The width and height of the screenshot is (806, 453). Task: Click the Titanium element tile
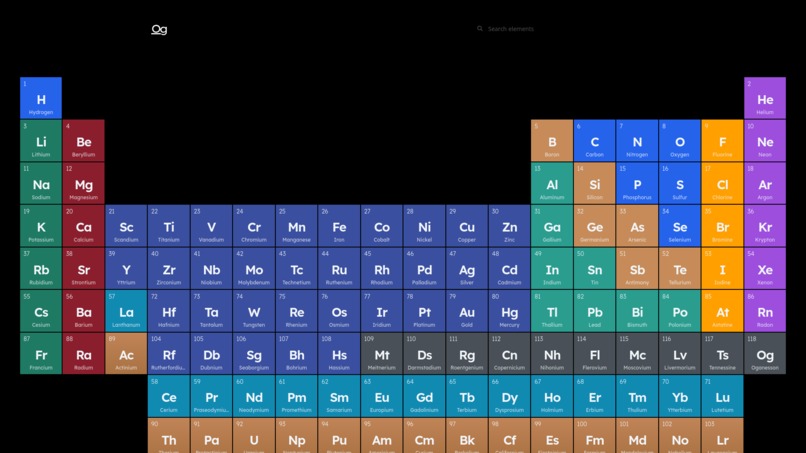[169, 226]
